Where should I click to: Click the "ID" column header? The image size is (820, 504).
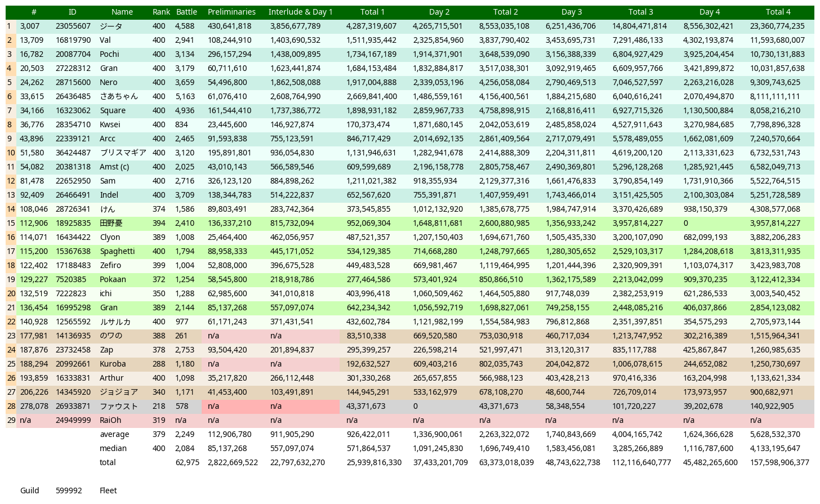coord(72,12)
